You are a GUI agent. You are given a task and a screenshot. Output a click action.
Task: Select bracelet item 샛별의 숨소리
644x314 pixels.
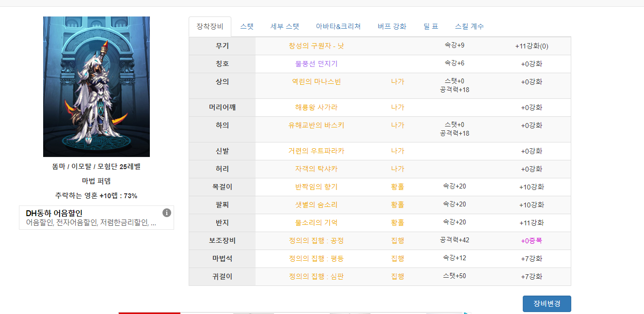click(316, 205)
